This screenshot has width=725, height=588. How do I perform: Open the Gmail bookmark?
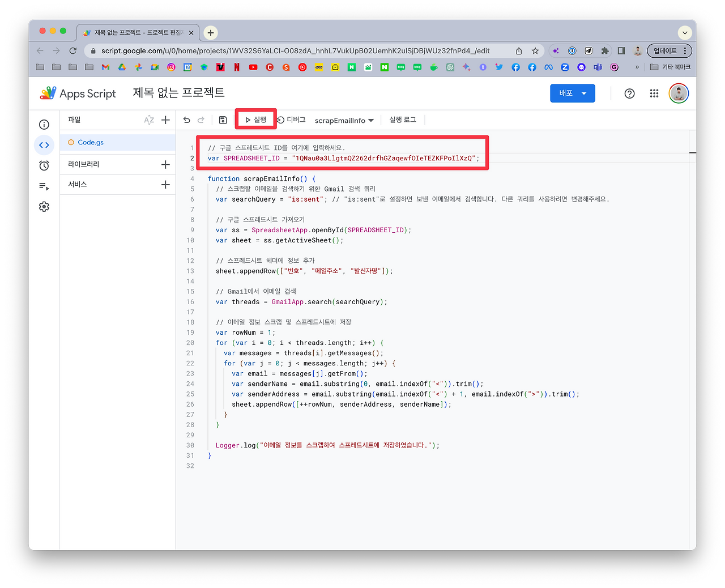point(105,67)
